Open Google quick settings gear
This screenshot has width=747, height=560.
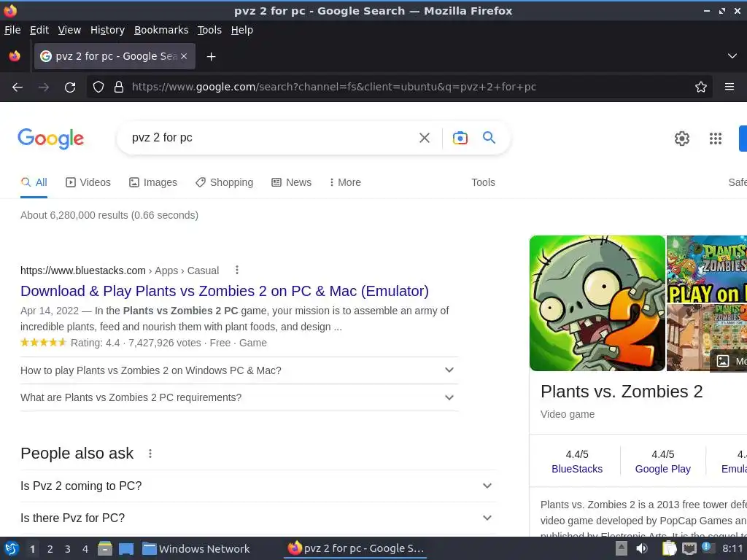click(x=682, y=139)
